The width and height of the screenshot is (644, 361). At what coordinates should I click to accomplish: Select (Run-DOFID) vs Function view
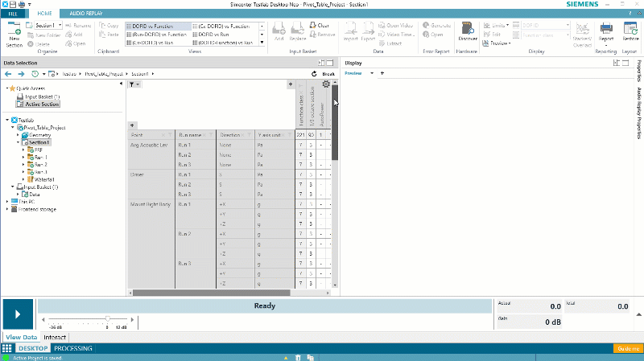[x=157, y=34]
